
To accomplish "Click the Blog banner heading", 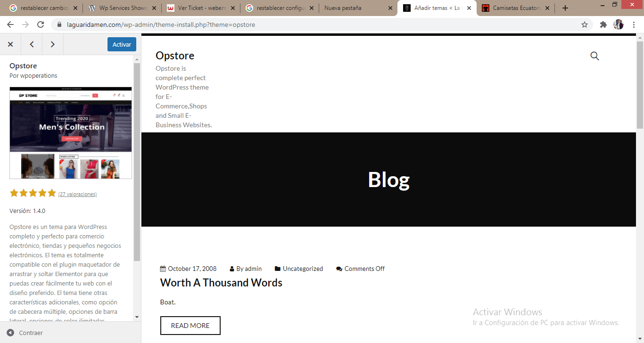I will coord(388,180).
